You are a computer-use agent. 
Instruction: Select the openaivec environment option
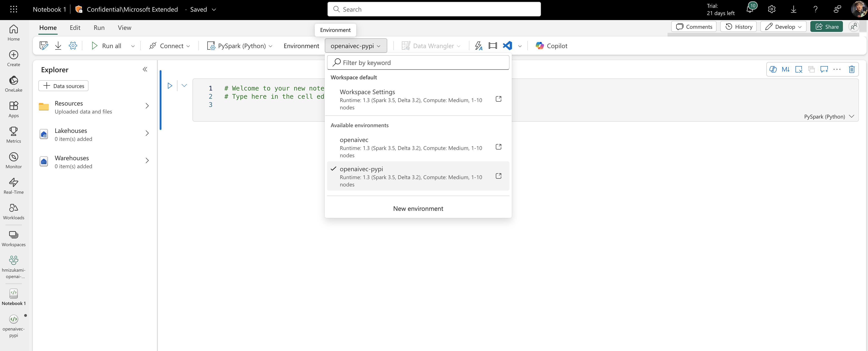point(411,147)
